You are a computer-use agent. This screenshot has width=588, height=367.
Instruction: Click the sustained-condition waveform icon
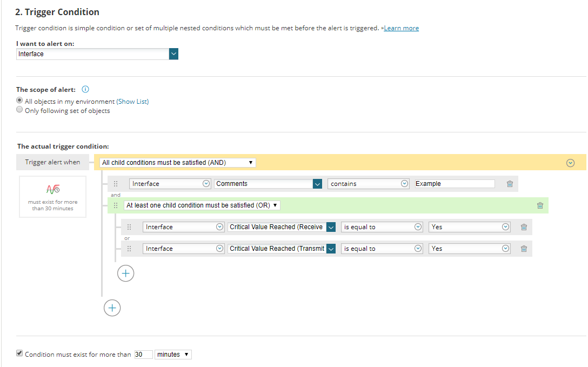(x=53, y=189)
